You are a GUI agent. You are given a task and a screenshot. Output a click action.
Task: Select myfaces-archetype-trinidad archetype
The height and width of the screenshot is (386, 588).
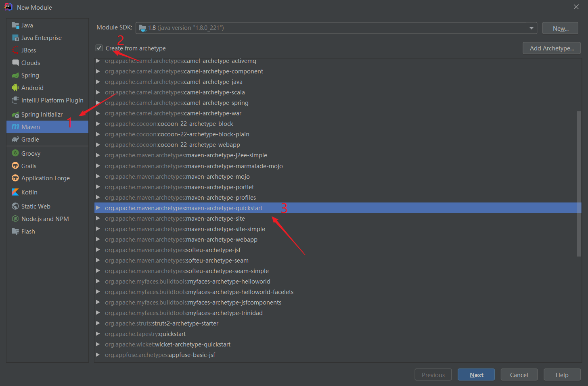point(337,313)
